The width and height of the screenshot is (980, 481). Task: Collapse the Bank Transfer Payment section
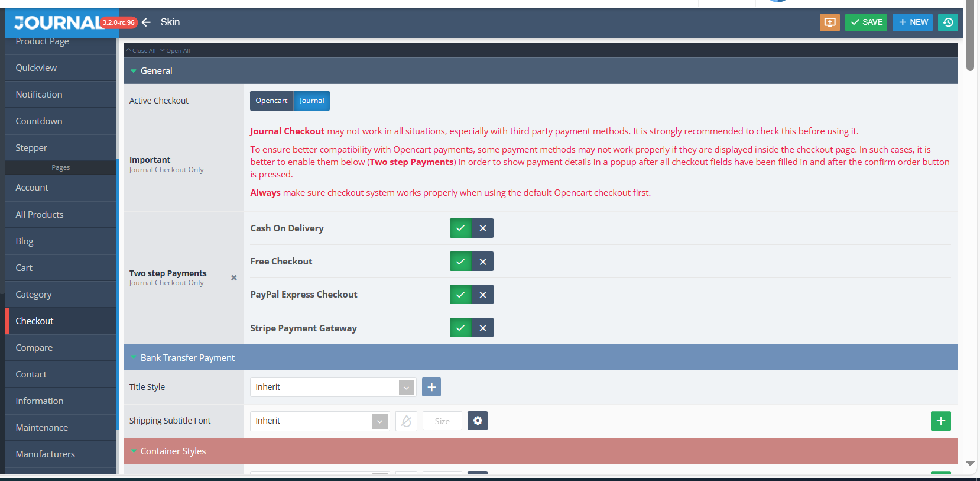(x=541, y=357)
